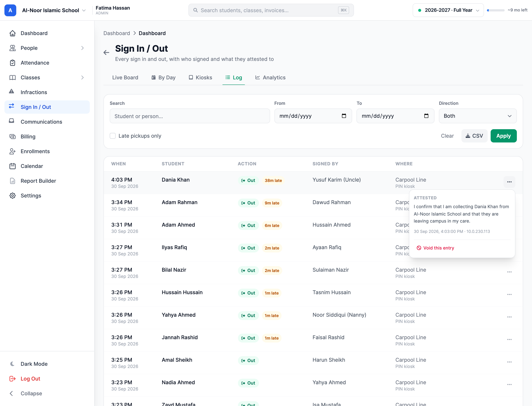This screenshot has height=406, width=532.
Task: Open the To date calendar picker icon
Action: pos(426,116)
